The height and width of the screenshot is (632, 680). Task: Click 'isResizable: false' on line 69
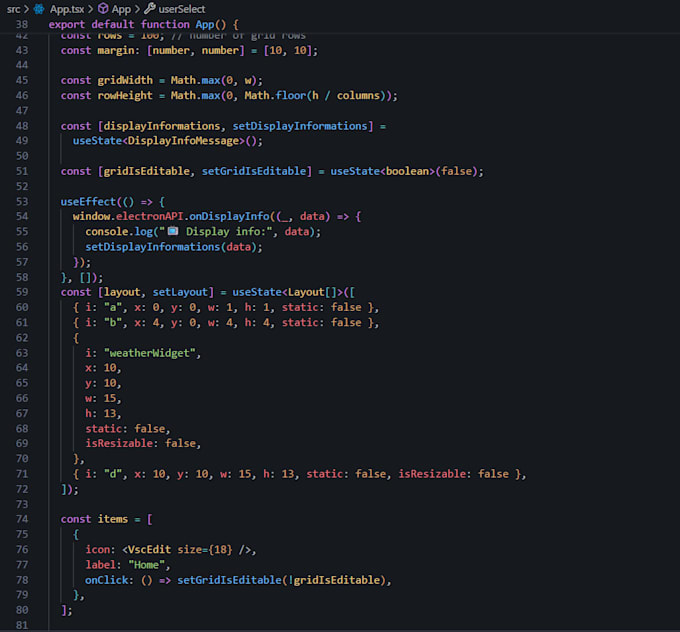[x=141, y=443]
